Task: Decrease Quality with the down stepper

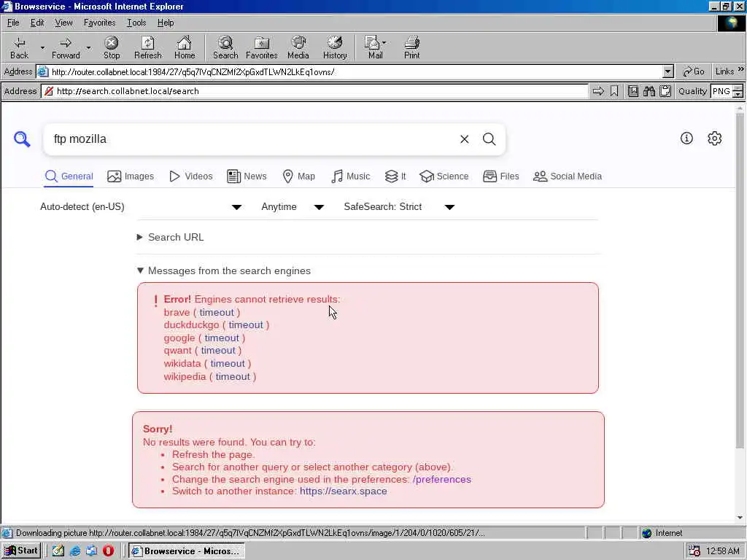Action: click(738, 94)
